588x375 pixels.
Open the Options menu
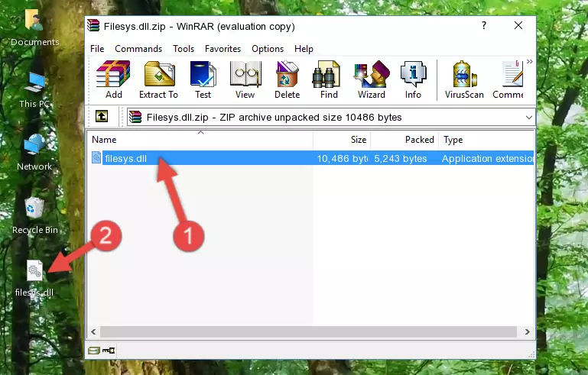[268, 49]
